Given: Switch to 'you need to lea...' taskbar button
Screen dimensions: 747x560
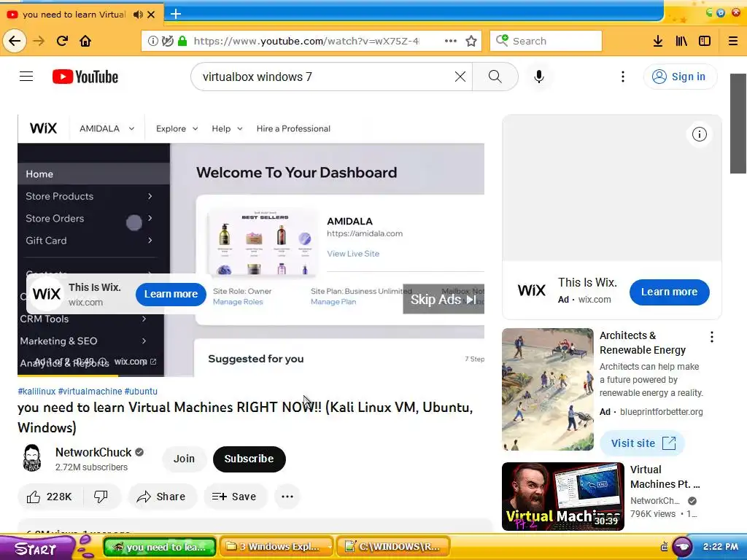Looking at the screenshot, I should click(160, 547).
